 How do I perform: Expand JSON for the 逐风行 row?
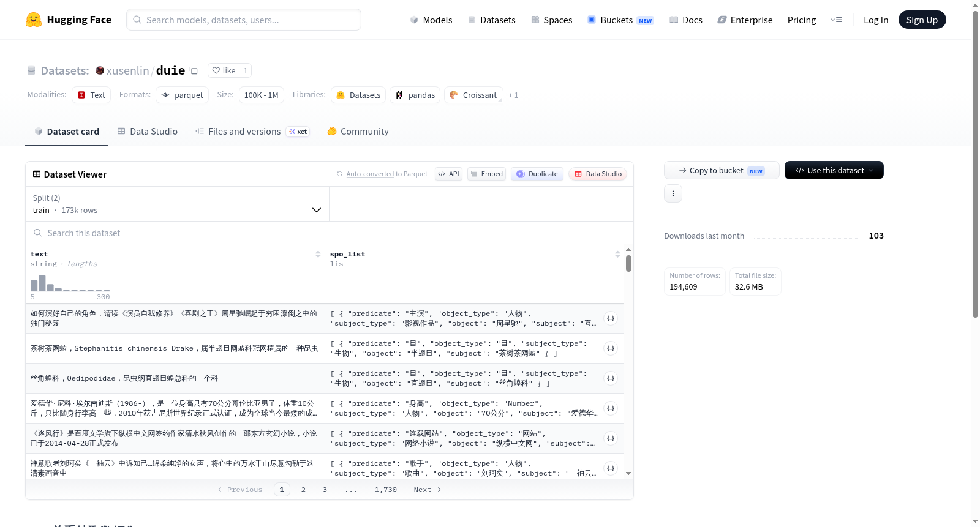(x=611, y=438)
